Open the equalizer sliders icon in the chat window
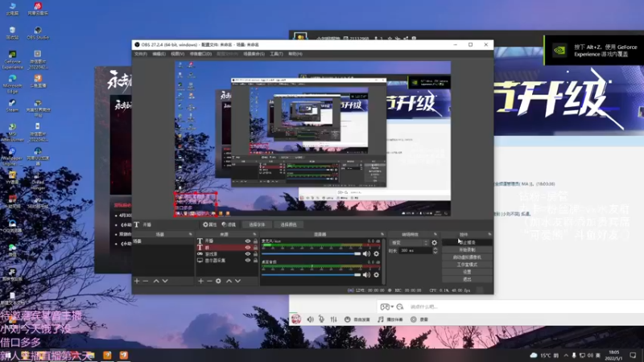This screenshot has height=362, width=644. pyautogui.click(x=333, y=319)
